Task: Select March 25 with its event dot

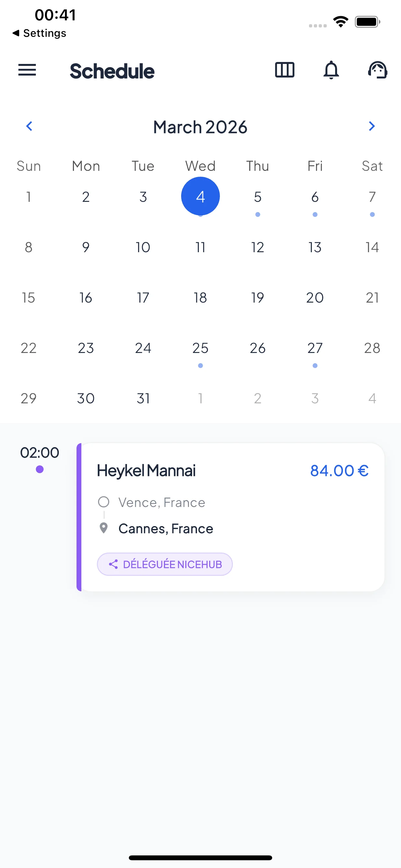Action: pos(200,348)
